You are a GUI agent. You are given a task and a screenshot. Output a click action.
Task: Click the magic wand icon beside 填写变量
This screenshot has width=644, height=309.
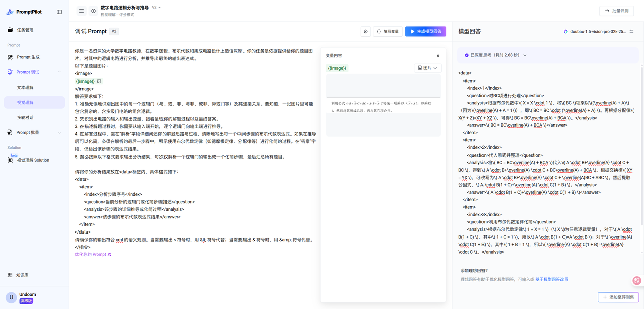pos(366,31)
